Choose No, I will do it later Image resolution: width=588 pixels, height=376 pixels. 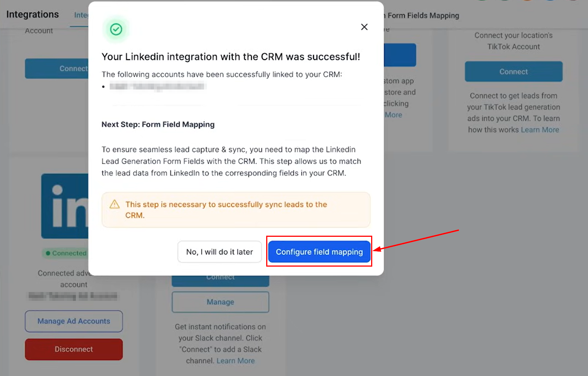tap(219, 252)
